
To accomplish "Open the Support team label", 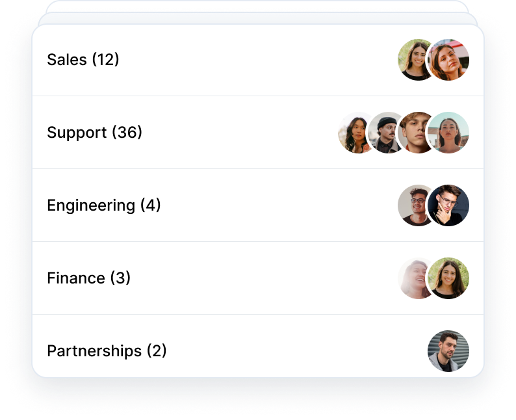I will [x=77, y=133].
